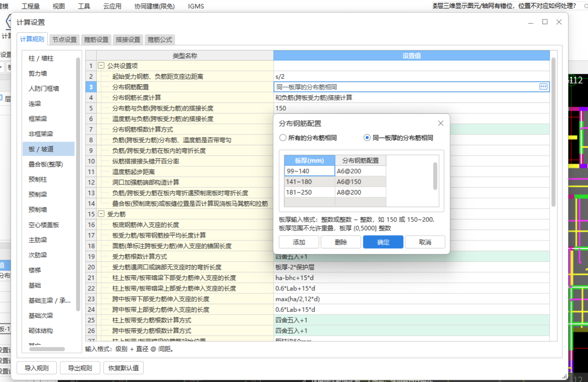This screenshot has width=588, height=382.
Task: Select 基础次梁 category
Action: (49, 315)
